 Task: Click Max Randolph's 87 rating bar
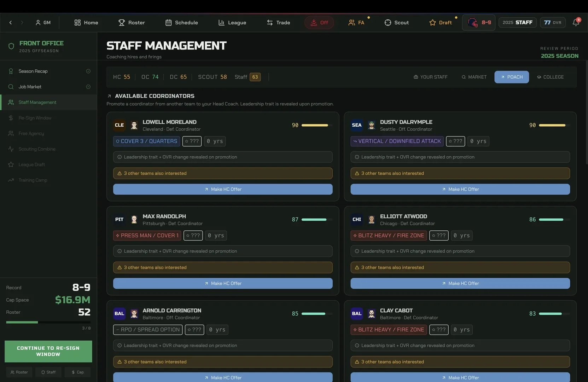[x=317, y=220]
